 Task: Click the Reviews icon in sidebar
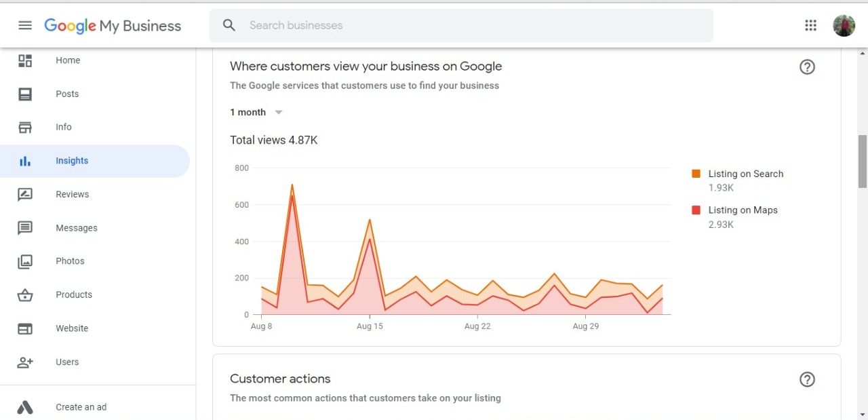tap(25, 194)
